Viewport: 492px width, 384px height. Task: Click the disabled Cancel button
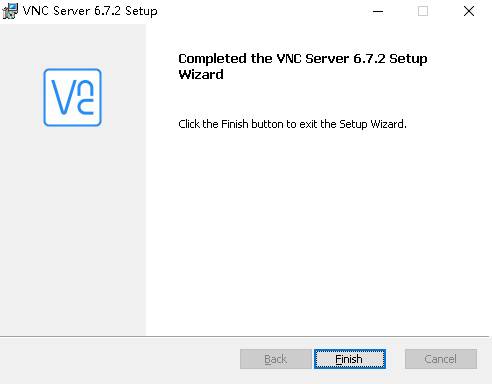pos(441,359)
